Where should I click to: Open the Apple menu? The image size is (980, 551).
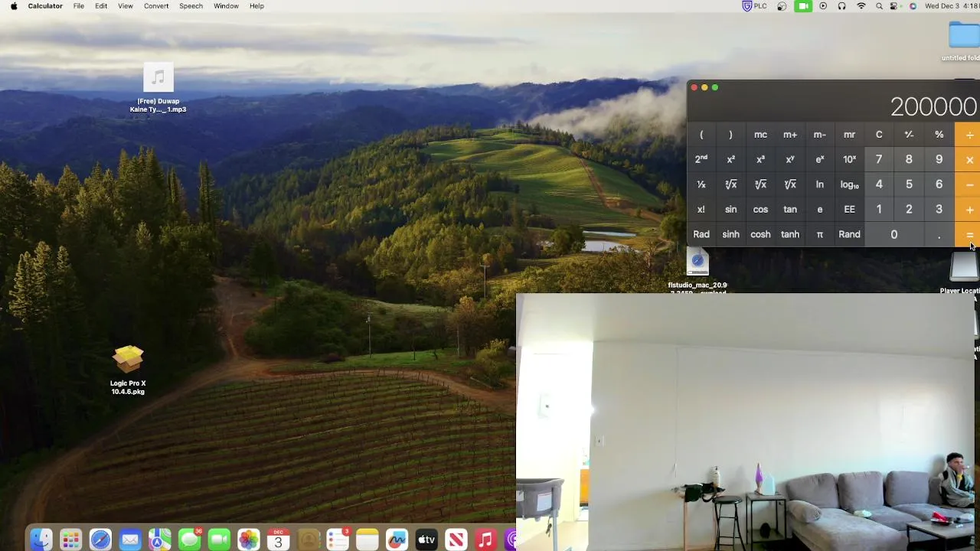13,6
